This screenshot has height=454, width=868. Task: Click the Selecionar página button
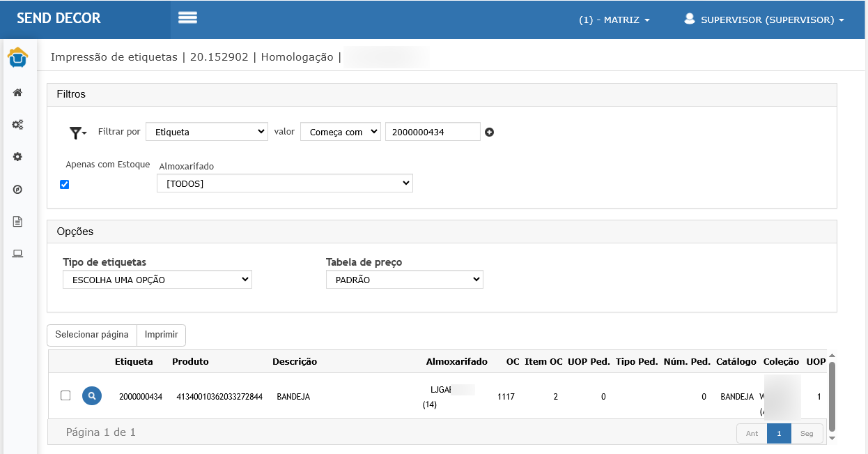point(92,335)
